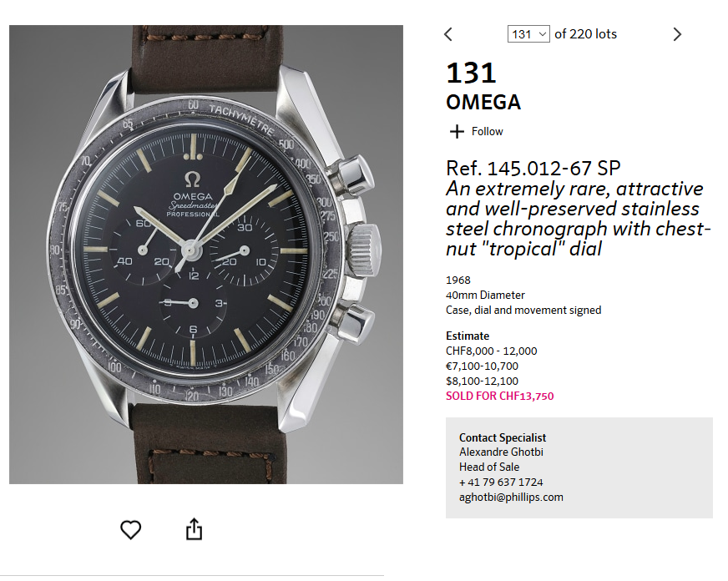Image resolution: width=728 pixels, height=581 pixels.
Task: Follow the OMEGA maker via Follow text
Action: pyautogui.click(x=487, y=131)
